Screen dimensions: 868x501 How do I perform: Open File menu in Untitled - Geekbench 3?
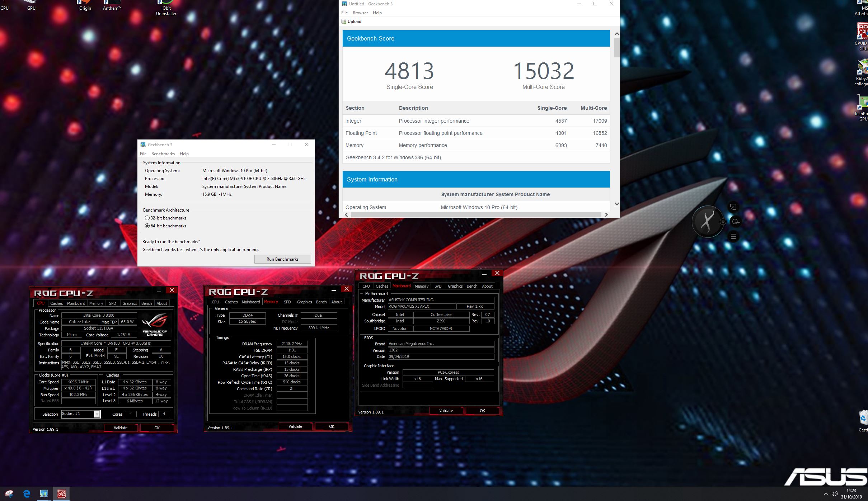click(x=344, y=13)
